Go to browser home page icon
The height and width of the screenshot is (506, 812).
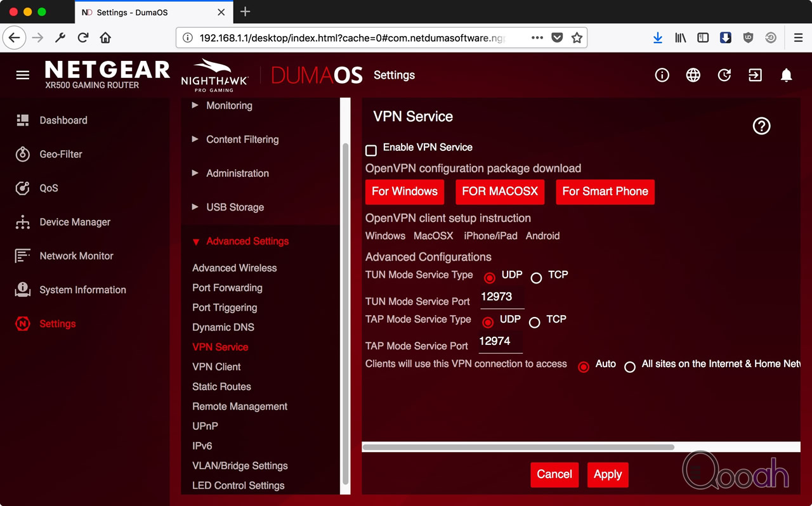point(105,37)
